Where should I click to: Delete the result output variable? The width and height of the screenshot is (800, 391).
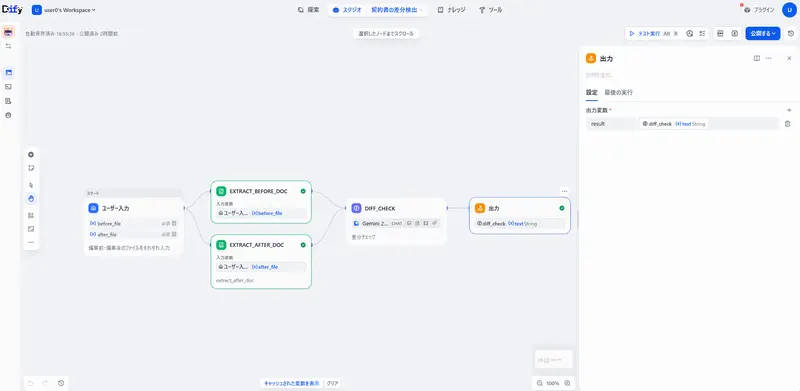tap(787, 124)
